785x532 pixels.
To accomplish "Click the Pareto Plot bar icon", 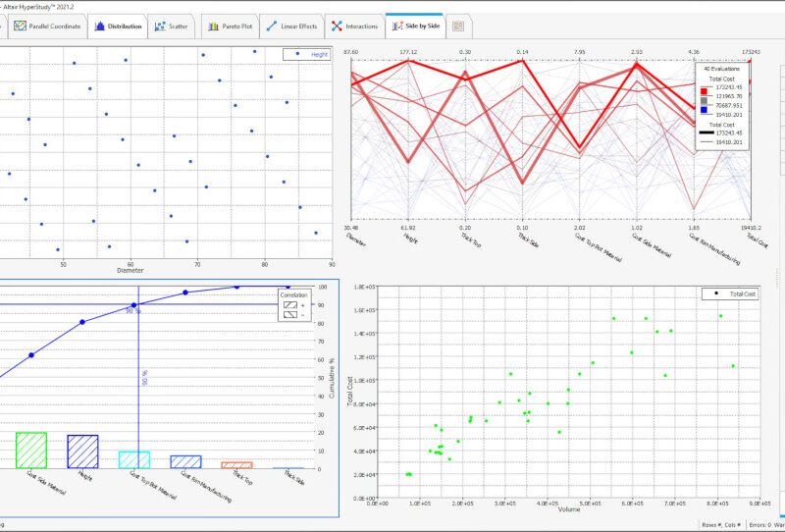I will pos(214,27).
